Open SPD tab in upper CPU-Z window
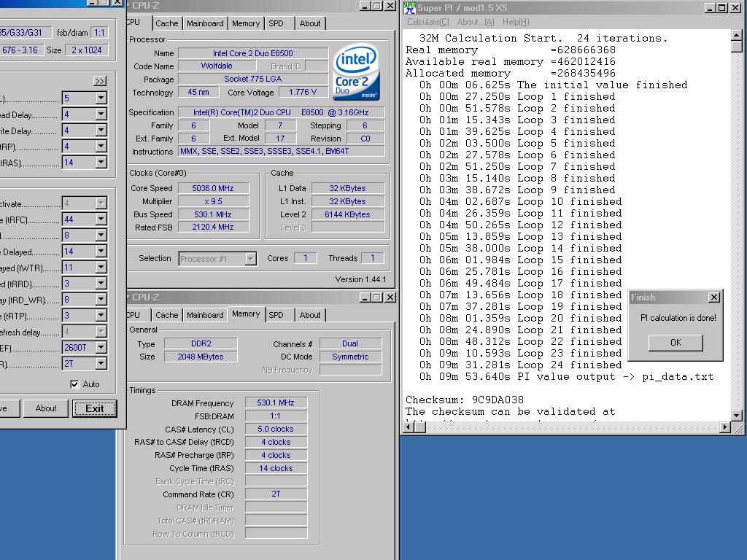Screen dimensions: 747x560 276,23
